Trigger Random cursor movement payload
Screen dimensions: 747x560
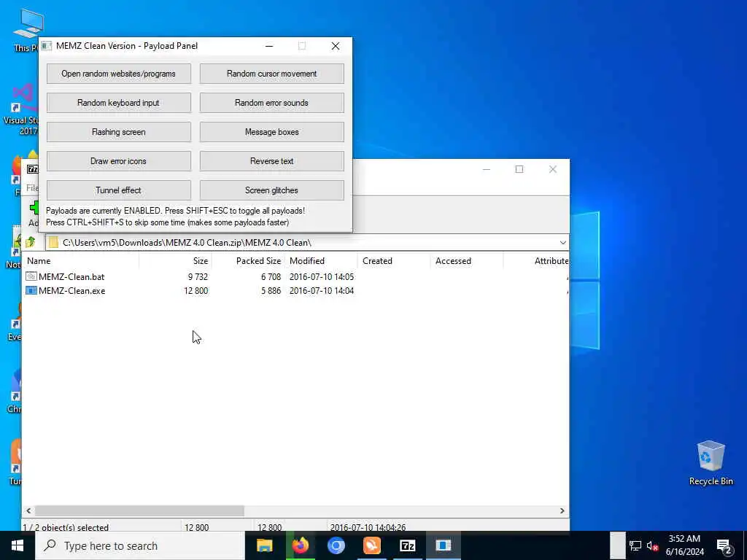[x=271, y=74]
